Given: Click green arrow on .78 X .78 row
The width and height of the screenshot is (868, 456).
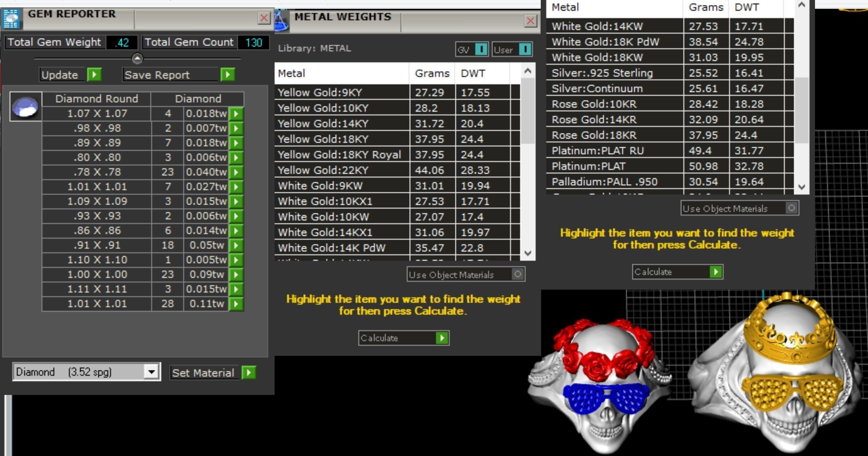Looking at the screenshot, I should (x=236, y=172).
